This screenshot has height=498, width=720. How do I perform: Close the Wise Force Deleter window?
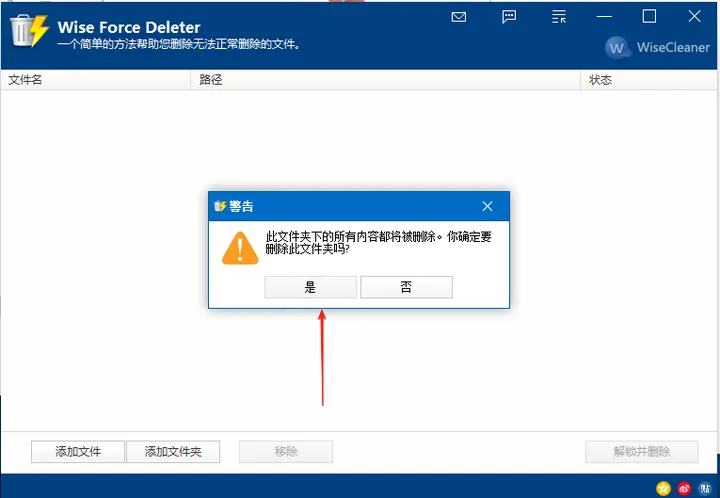[x=694, y=17]
